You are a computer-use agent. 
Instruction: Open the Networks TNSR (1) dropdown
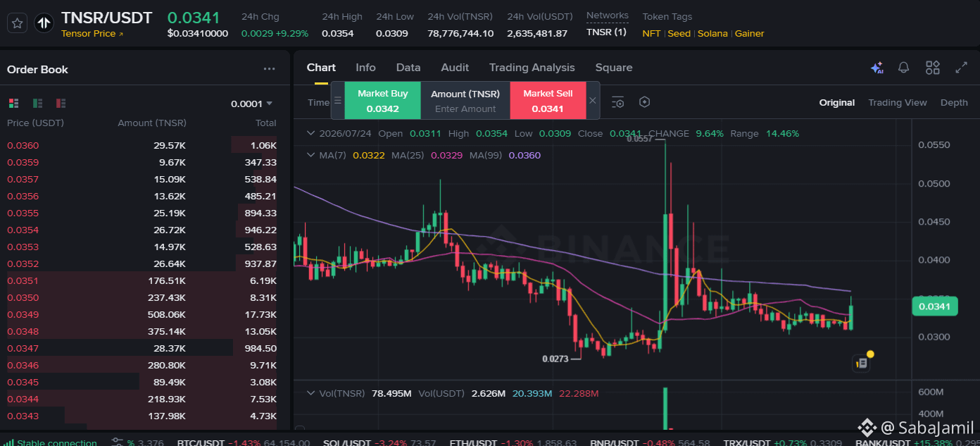point(606,32)
